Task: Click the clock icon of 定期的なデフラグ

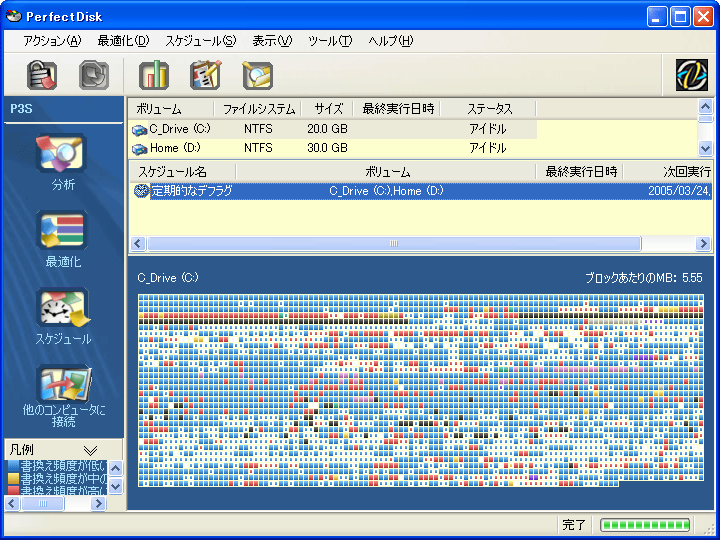Action: coord(141,191)
